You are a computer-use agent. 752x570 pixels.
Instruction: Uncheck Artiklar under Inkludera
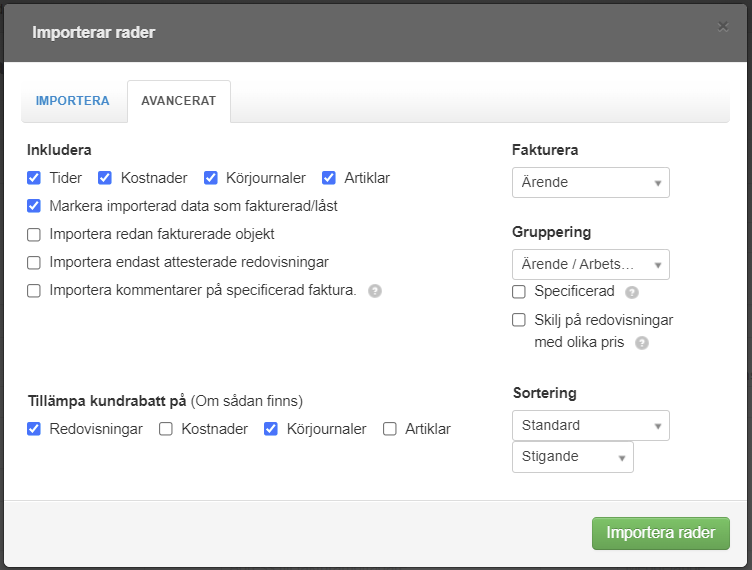[x=329, y=178]
